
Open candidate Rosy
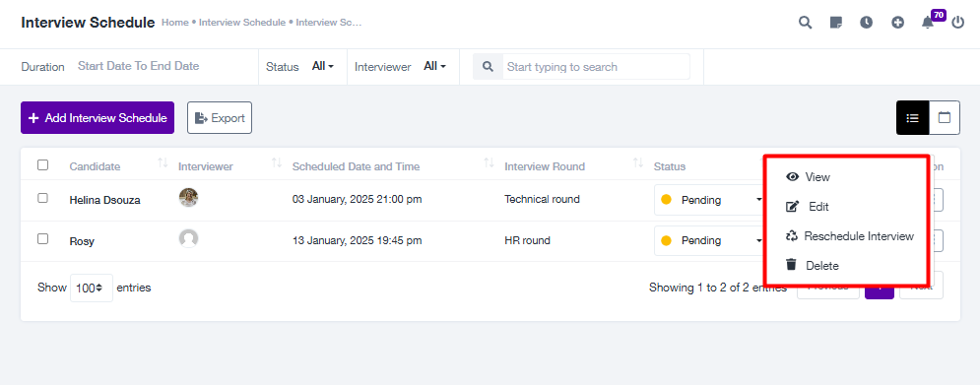tap(82, 241)
